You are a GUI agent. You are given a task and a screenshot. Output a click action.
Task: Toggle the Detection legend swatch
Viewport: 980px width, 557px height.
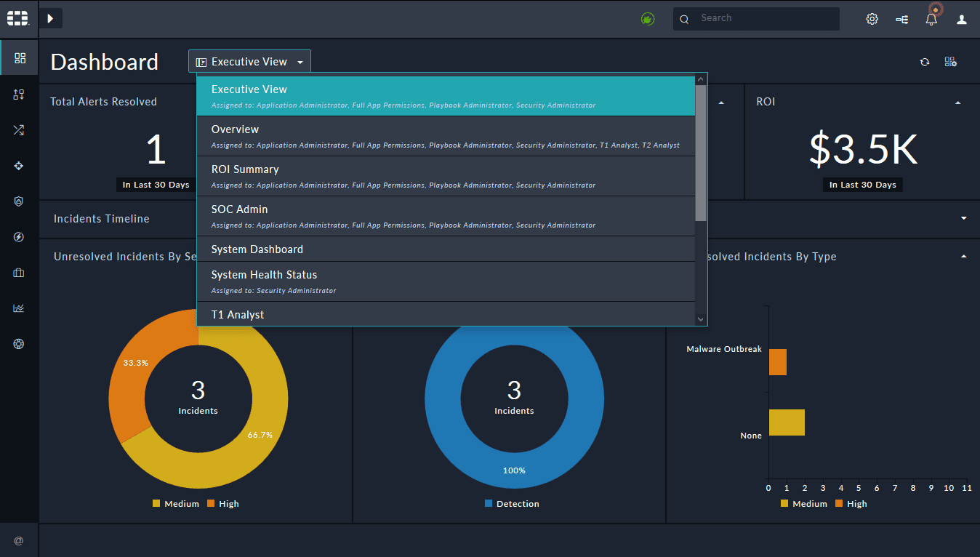tap(489, 503)
